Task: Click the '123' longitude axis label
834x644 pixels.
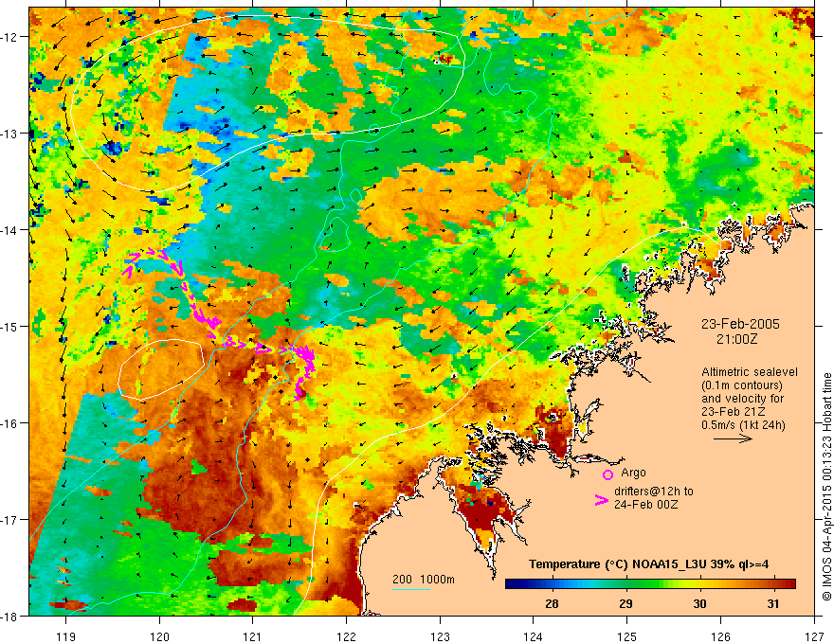Action: pyautogui.click(x=440, y=636)
